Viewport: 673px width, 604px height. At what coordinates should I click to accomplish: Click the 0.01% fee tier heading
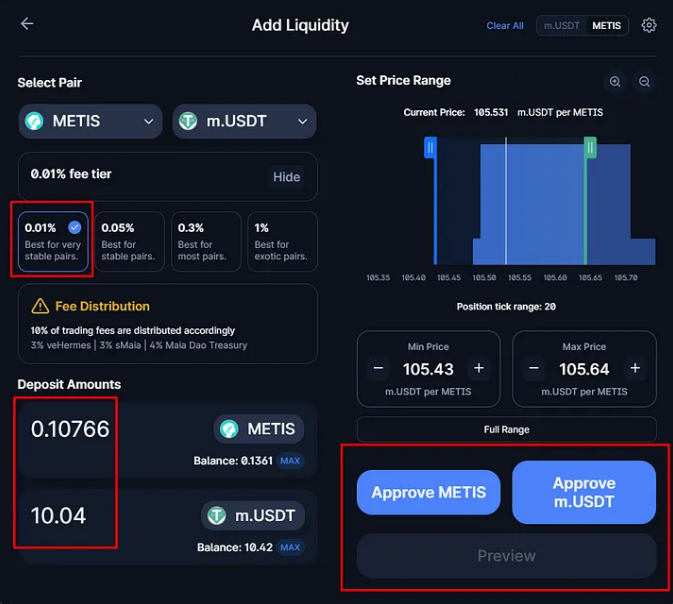(x=71, y=174)
